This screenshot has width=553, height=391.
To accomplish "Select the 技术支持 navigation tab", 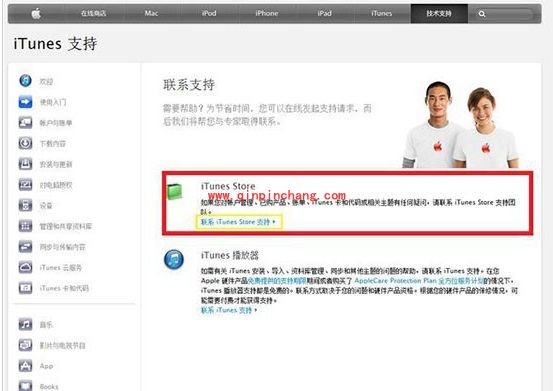I will [x=439, y=13].
